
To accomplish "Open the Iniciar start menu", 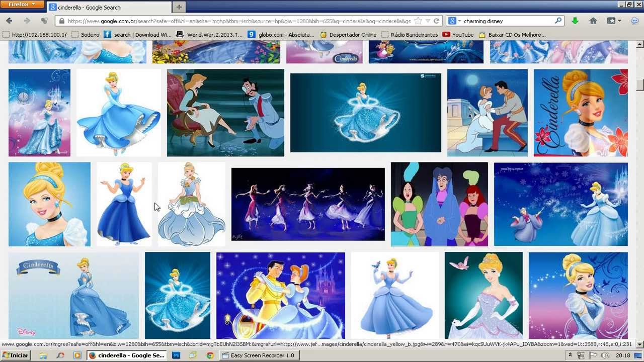I will tap(16, 355).
